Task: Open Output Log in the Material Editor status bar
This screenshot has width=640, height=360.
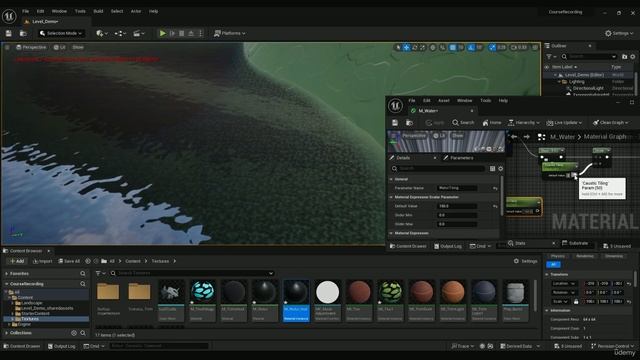Action: pos(448,246)
